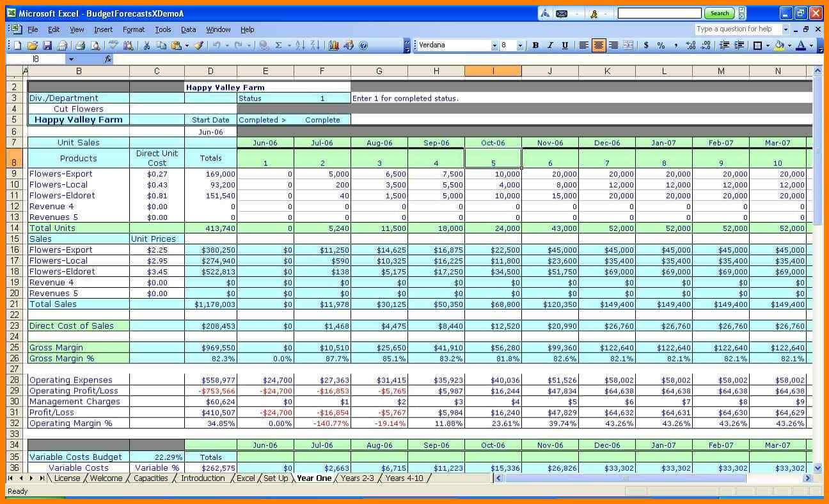The width and height of the screenshot is (829, 504).
Task: Apply Currency Style dollar sign format
Action: 646,45
